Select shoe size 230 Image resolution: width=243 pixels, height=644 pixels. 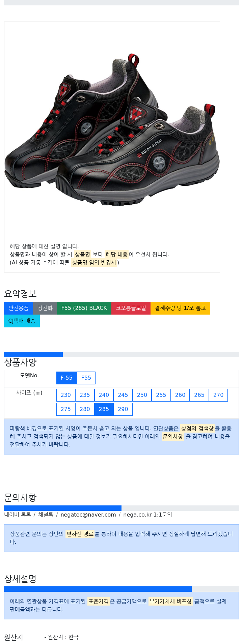66,395
